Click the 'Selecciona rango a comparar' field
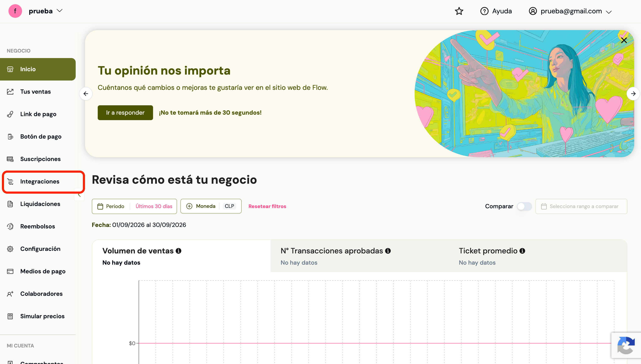This screenshot has width=641, height=364. pos(581,206)
